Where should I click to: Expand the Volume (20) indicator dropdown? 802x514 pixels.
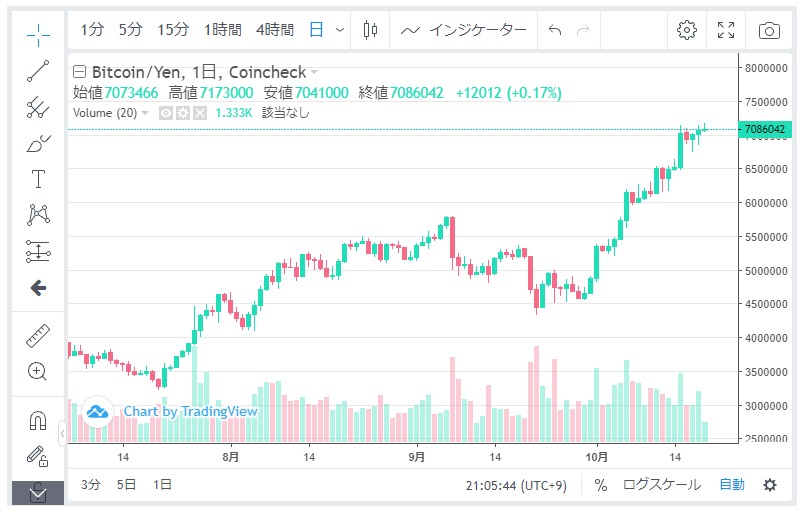145,113
